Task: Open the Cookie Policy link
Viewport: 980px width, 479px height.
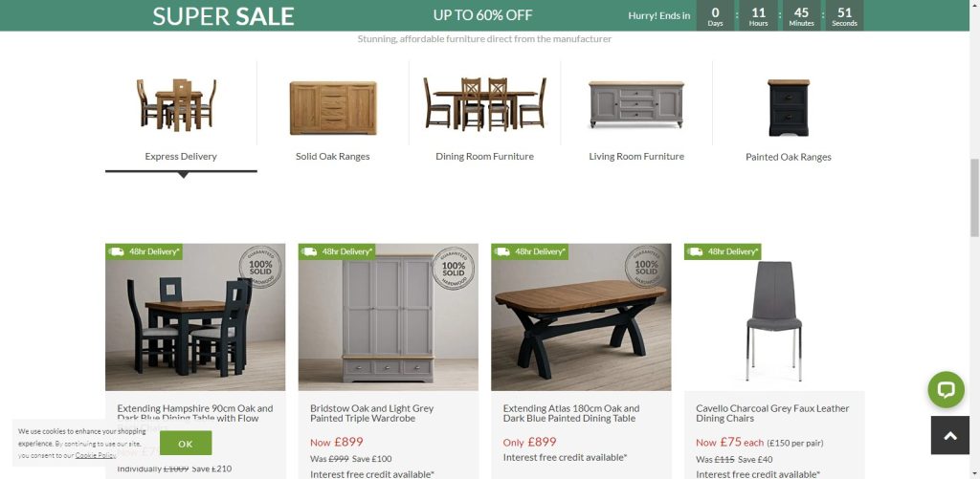Action: point(96,455)
